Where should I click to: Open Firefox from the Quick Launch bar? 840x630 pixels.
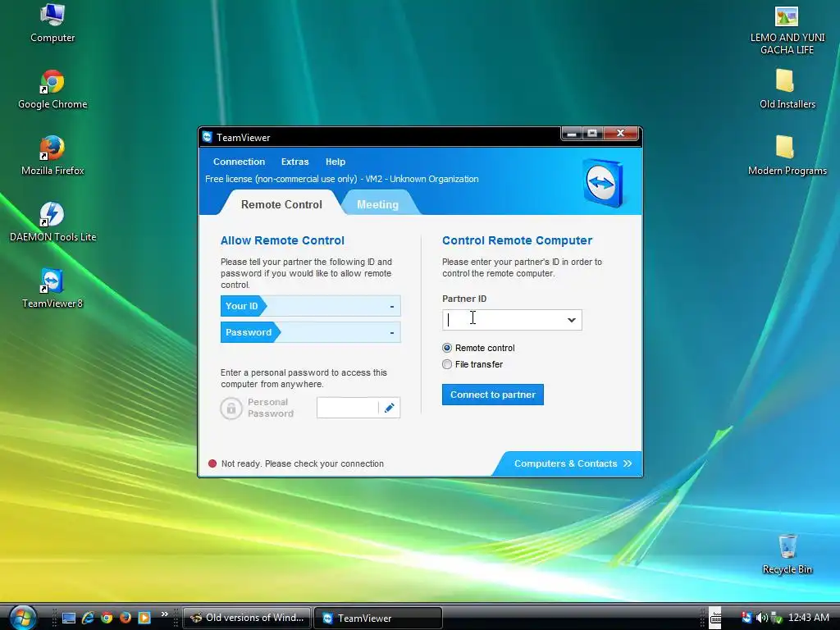coord(126,618)
